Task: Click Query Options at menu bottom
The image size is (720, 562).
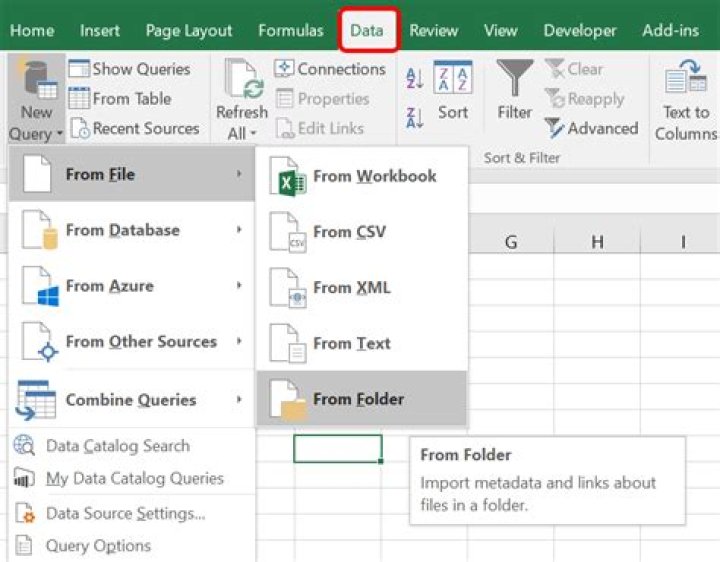Action: click(x=98, y=545)
